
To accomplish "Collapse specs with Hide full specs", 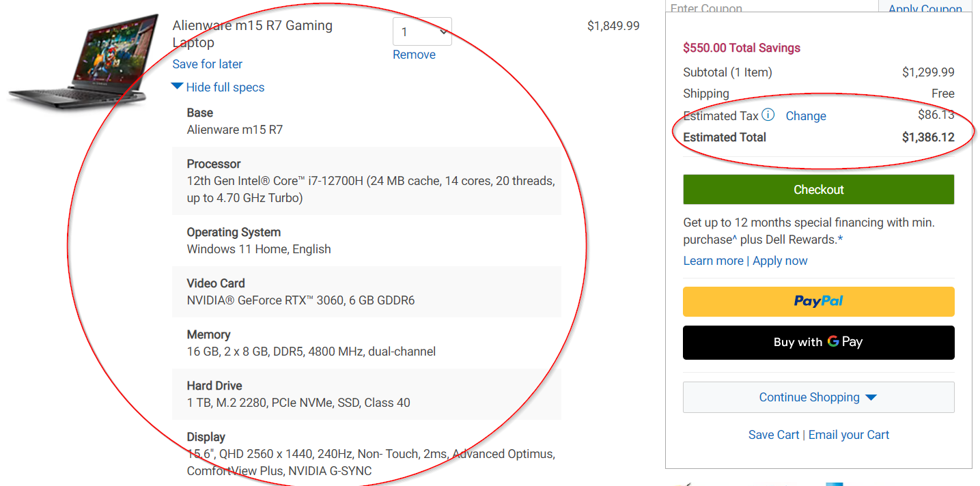I will pyautogui.click(x=218, y=87).
